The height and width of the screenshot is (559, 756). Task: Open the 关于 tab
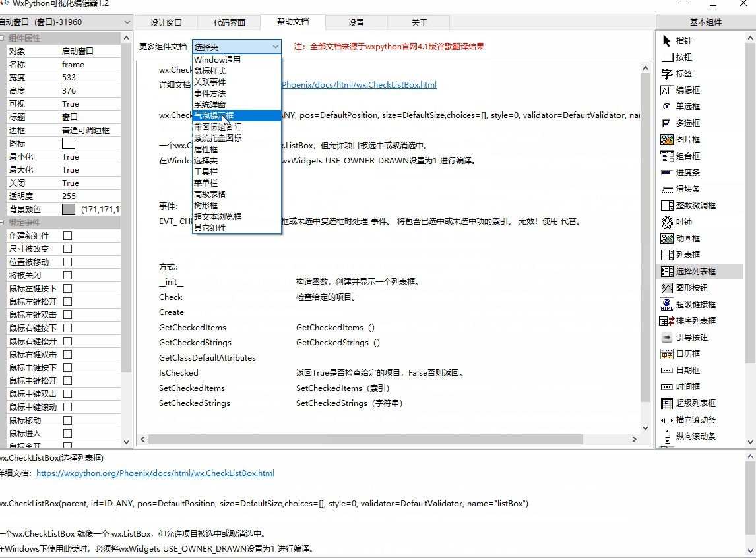(419, 22)
